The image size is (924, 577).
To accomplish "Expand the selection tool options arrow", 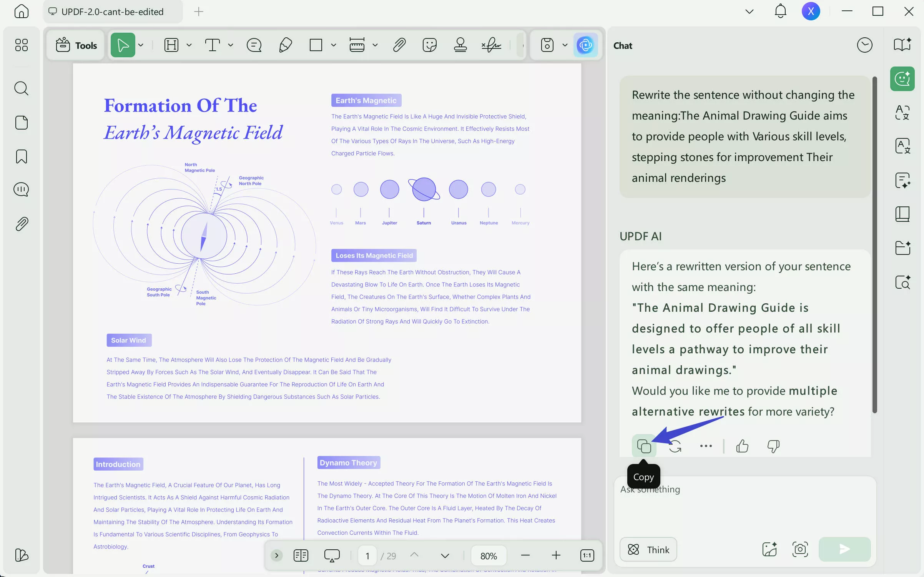I will click(x=141, y=45).
